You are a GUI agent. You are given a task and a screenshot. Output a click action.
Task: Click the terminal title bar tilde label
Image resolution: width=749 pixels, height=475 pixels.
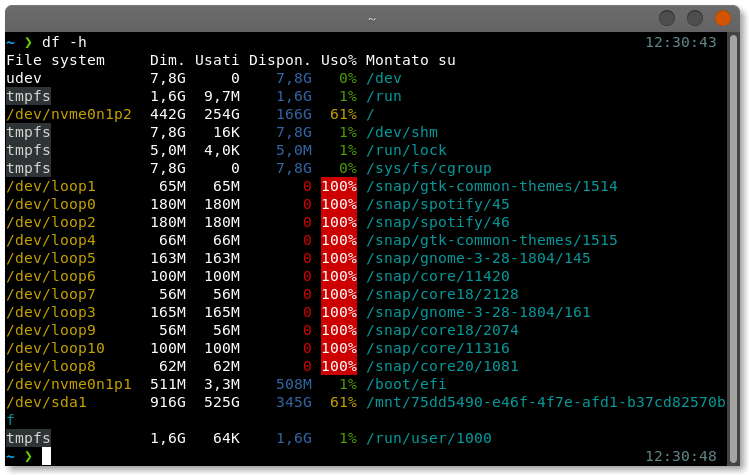372,19
